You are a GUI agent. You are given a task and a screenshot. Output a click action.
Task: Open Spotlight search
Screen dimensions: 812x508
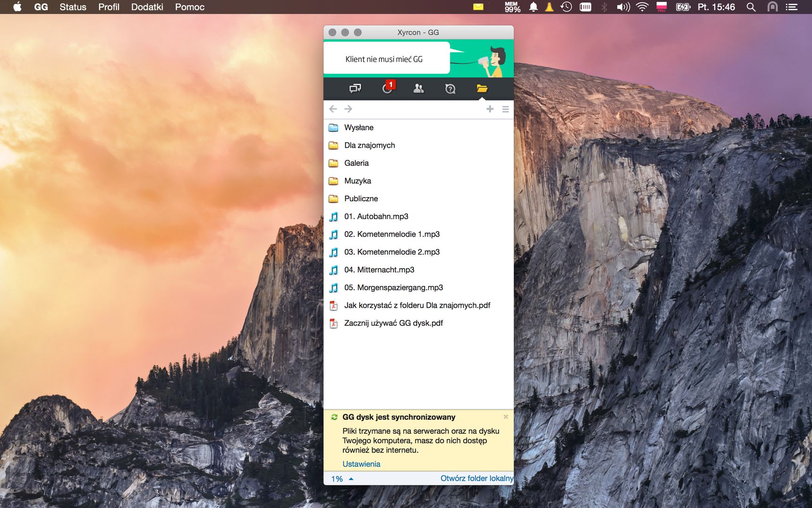[751, 7]
